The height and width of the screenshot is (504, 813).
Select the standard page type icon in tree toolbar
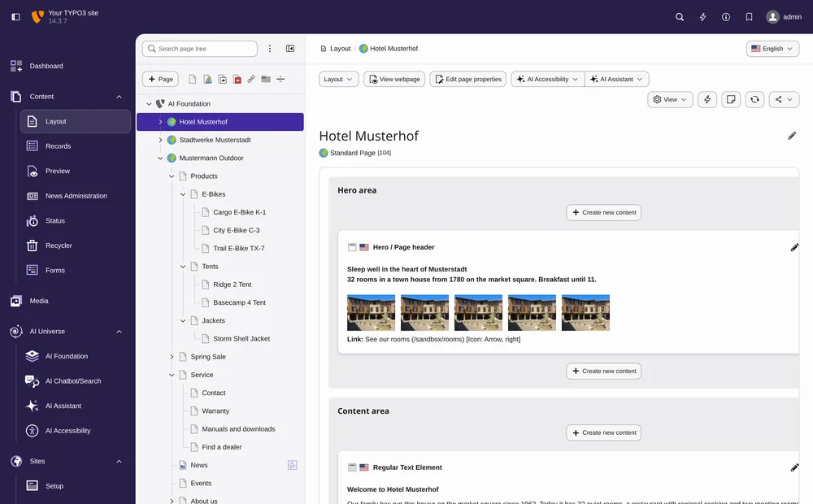[x=193, y=80]
